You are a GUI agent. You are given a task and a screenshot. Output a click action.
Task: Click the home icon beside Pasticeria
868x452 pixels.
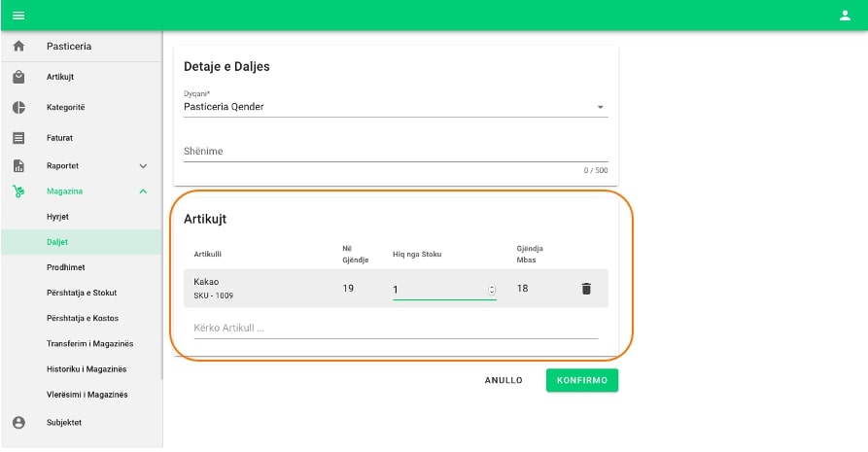coord(18,47)
